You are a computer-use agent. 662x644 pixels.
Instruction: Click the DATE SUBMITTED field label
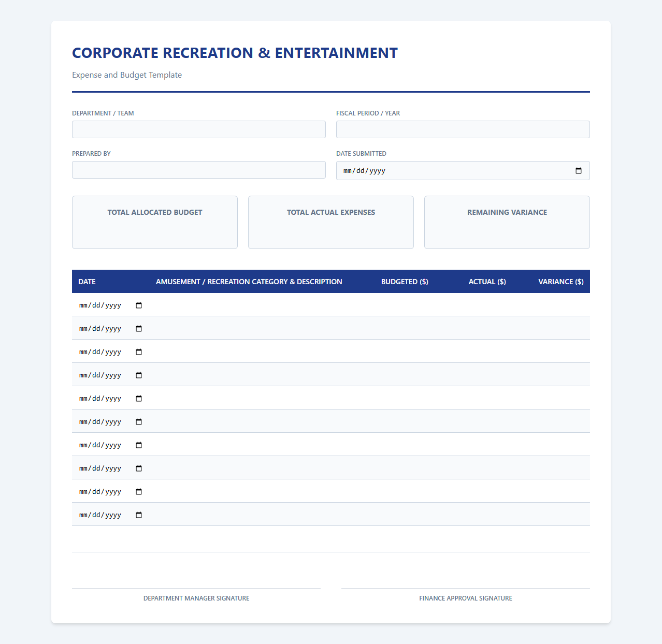click(361, 154)
